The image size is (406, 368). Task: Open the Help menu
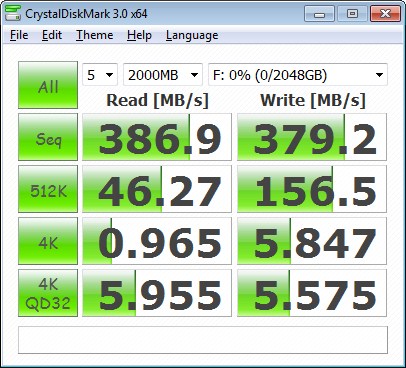click(139, 35)
